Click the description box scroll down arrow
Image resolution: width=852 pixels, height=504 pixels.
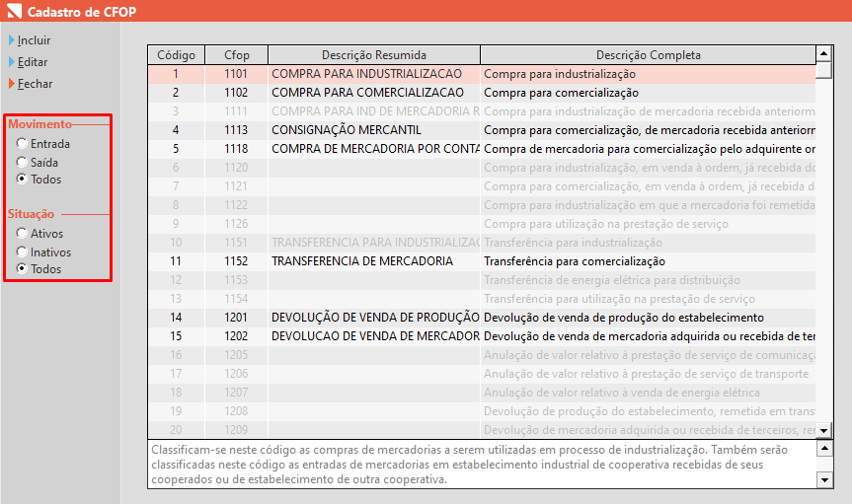tap(824, 479)
